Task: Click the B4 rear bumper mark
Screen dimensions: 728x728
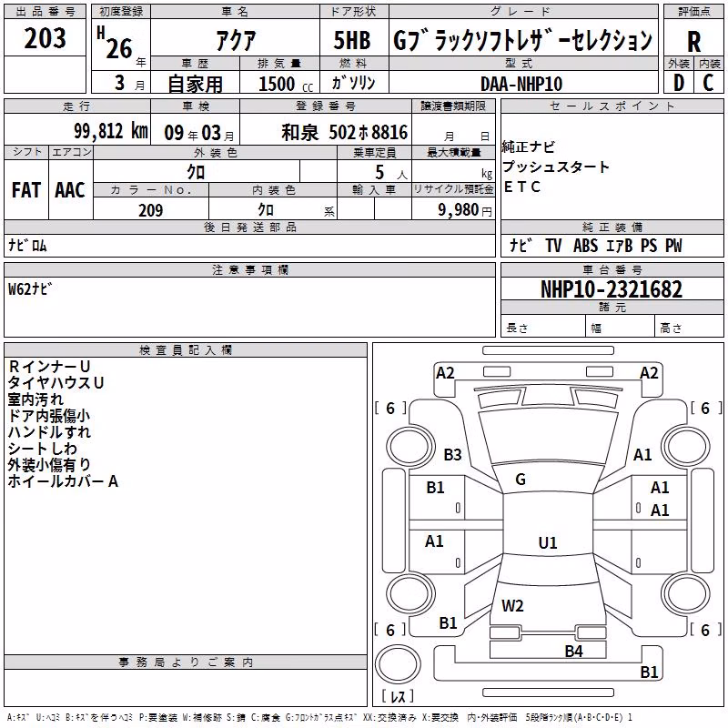Action: point(573,652)
